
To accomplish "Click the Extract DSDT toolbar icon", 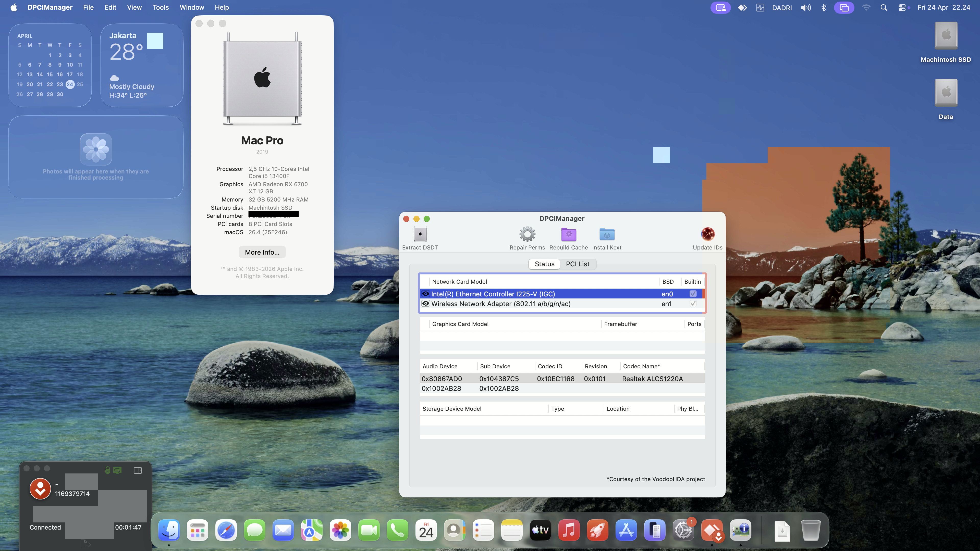I will pos(420,234).
